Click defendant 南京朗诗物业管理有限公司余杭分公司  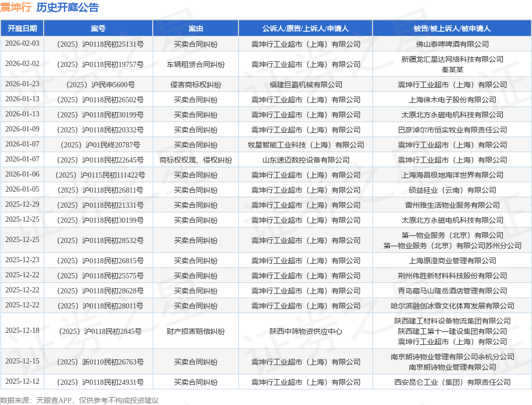[x=453, y=357]
